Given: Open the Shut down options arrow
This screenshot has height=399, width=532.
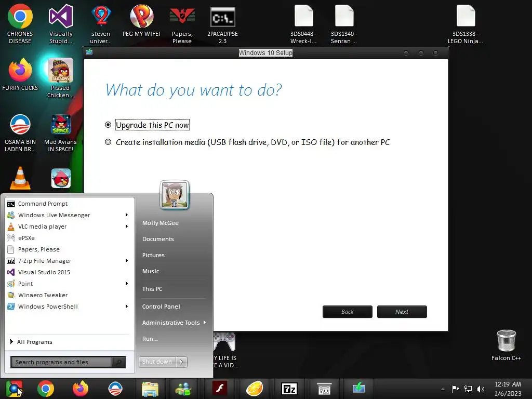Looking at the screenshot, I should pos(181,362).
